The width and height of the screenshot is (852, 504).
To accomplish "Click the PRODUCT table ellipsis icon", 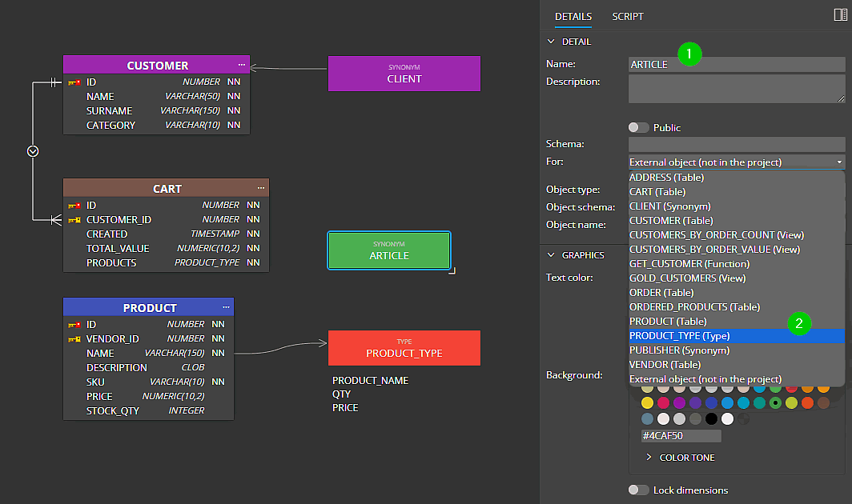I will 225,307.
